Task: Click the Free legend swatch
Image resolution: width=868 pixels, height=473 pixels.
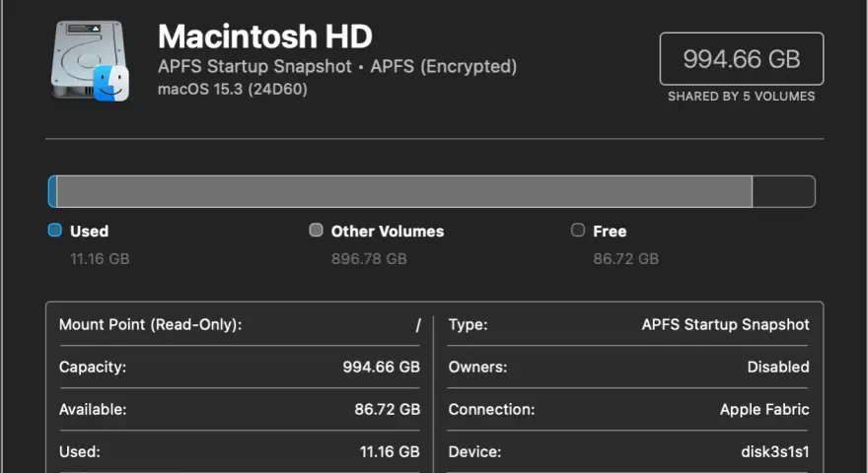Action: [x=578, y=231]
